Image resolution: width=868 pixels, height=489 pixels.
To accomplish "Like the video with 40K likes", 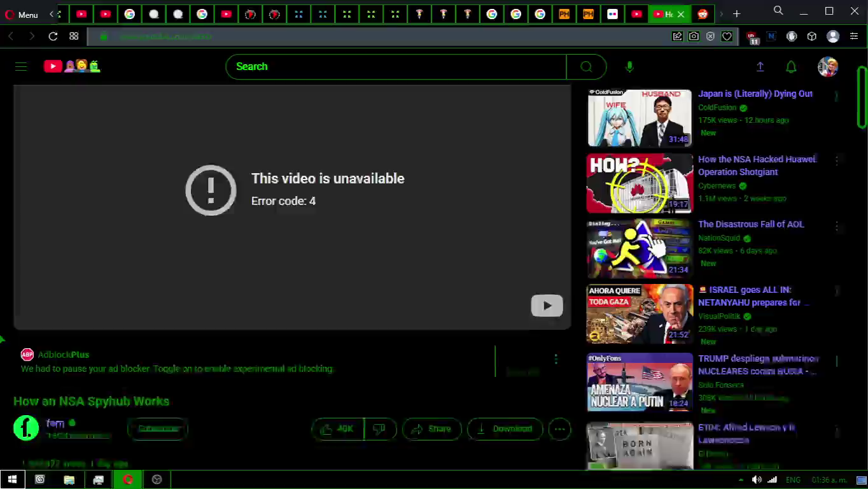I will pos(338,429).
